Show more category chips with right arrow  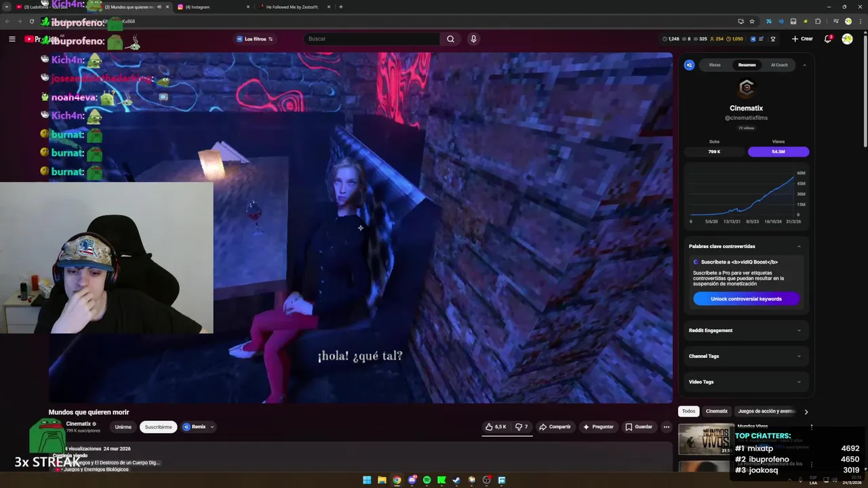806,411
